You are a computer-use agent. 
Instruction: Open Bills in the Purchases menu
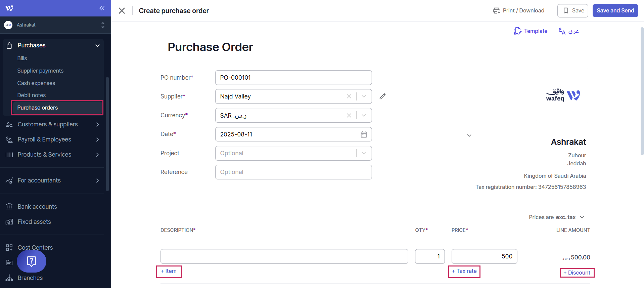pos(22,58)
